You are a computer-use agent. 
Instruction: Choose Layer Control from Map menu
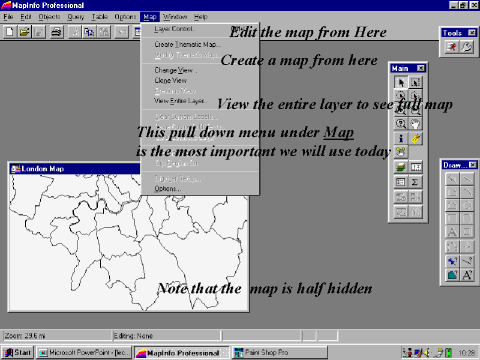coord(174,29)
